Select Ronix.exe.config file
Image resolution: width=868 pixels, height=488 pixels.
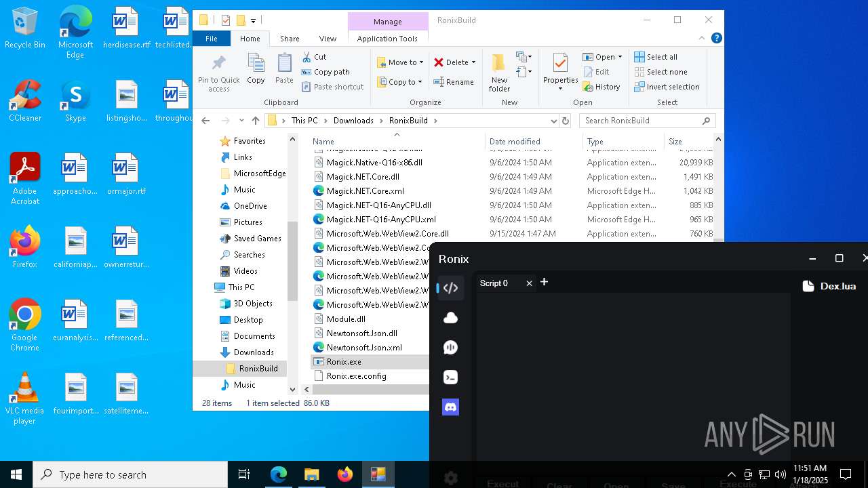point(356,376)
